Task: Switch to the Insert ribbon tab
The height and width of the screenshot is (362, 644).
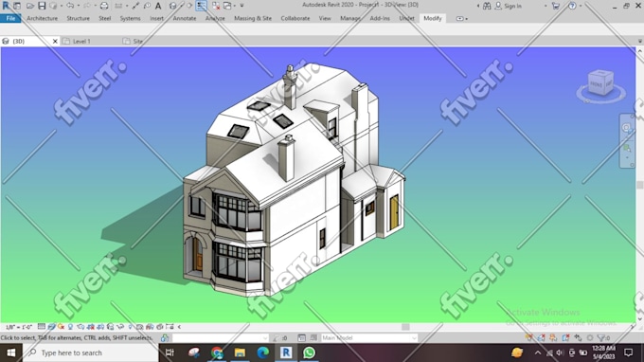Action: (x=156, y=19)
